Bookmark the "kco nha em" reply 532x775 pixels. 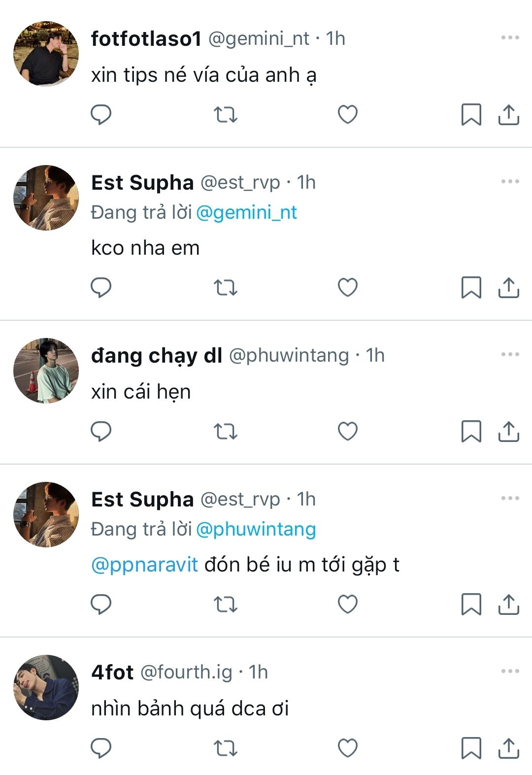click(x=471, y=288)
